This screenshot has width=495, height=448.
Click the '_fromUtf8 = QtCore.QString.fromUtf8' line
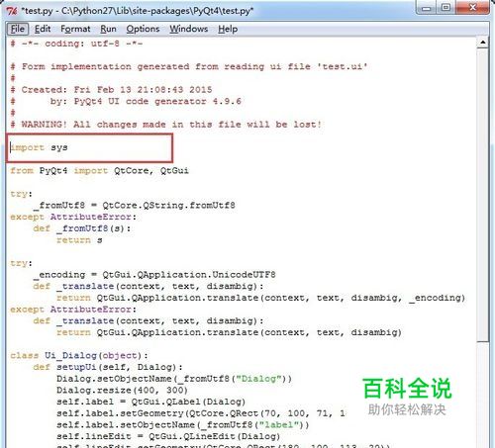tap(135, 206)
